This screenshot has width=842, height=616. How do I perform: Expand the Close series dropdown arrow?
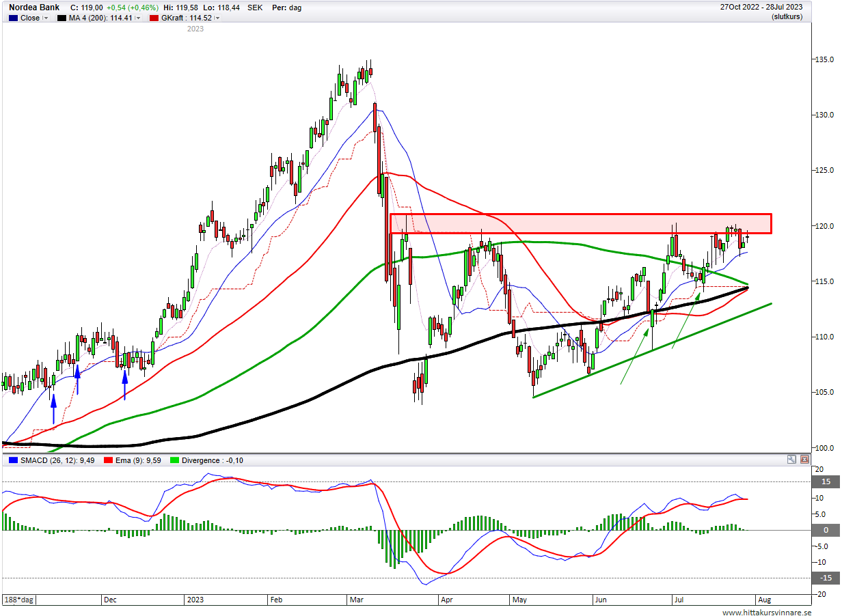point(46,18)
